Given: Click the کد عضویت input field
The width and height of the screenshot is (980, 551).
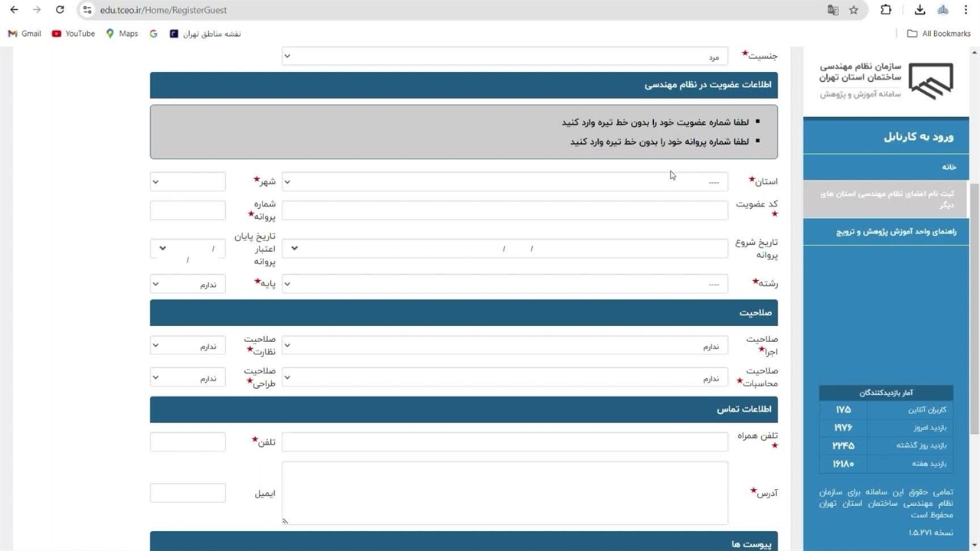Looking at the screenshot, I should pyautogui.click(x=505, y=210).
